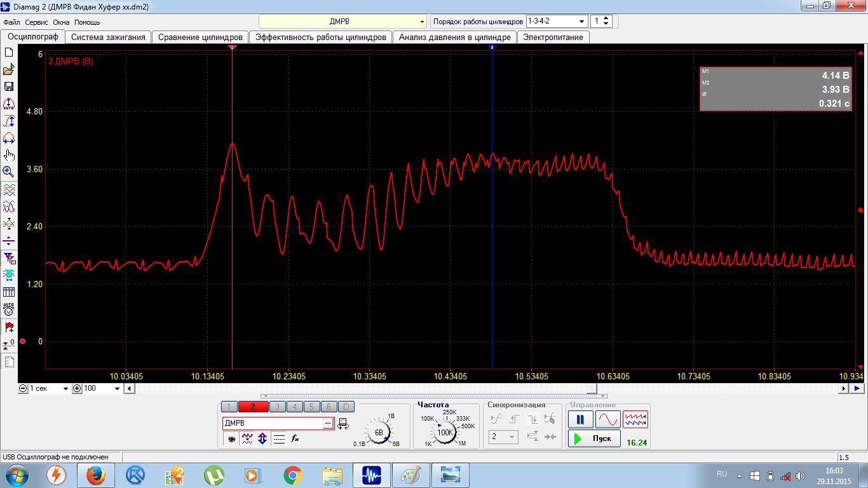
Task: Open the ДМРВ preset dropdown at top
Action: (x=423, y=22)
